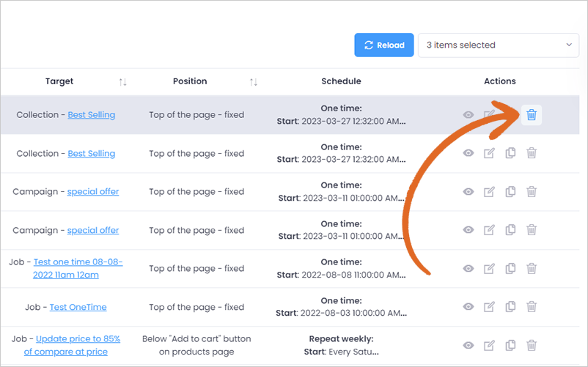Edit the 'Test one time 08-08-2022' job
The image size is (588, 367).
489,269
